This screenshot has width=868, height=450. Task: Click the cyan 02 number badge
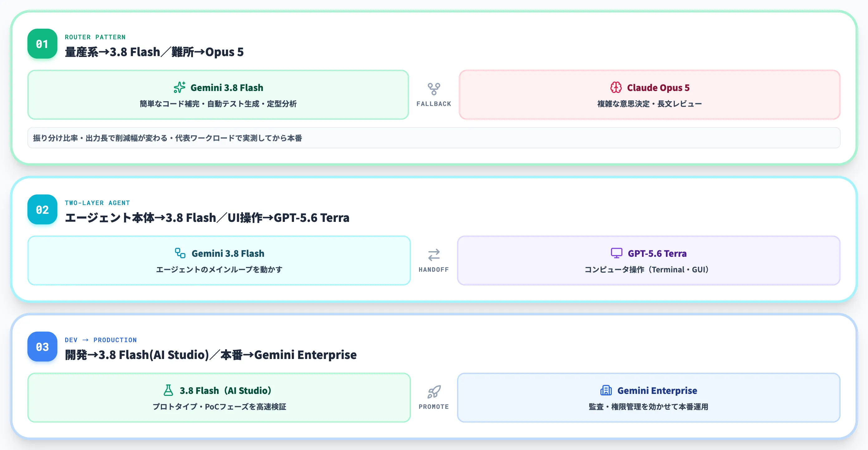coord(42,209)
